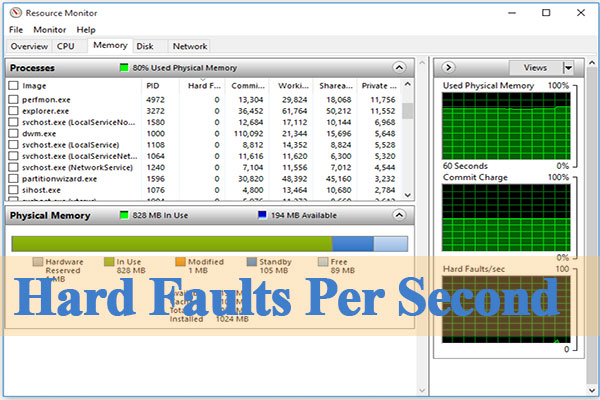Check the sihost.exe process checkbox
The height and width of the screenshot is (400, 600).
pyautogui.click(x=13, y=190)
